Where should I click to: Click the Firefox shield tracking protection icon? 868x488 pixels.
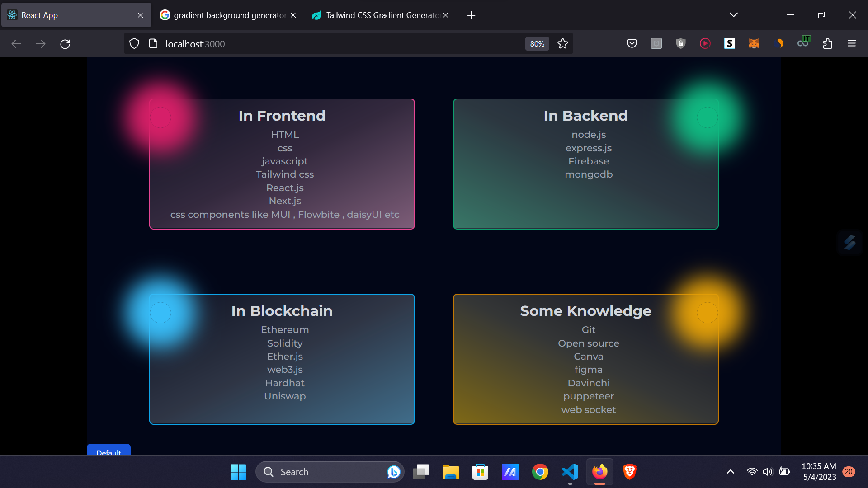point(134,44)
